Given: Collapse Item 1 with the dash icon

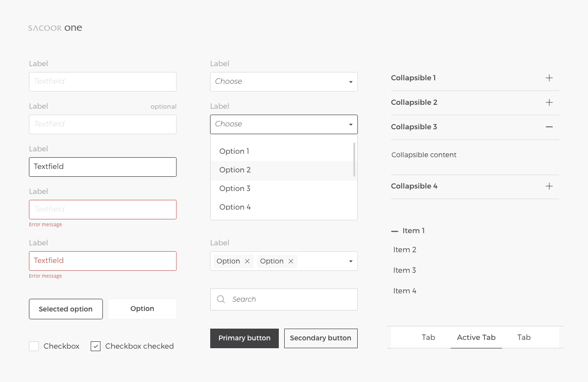Looking at the screenshot, I should click(x=395, y=231).
